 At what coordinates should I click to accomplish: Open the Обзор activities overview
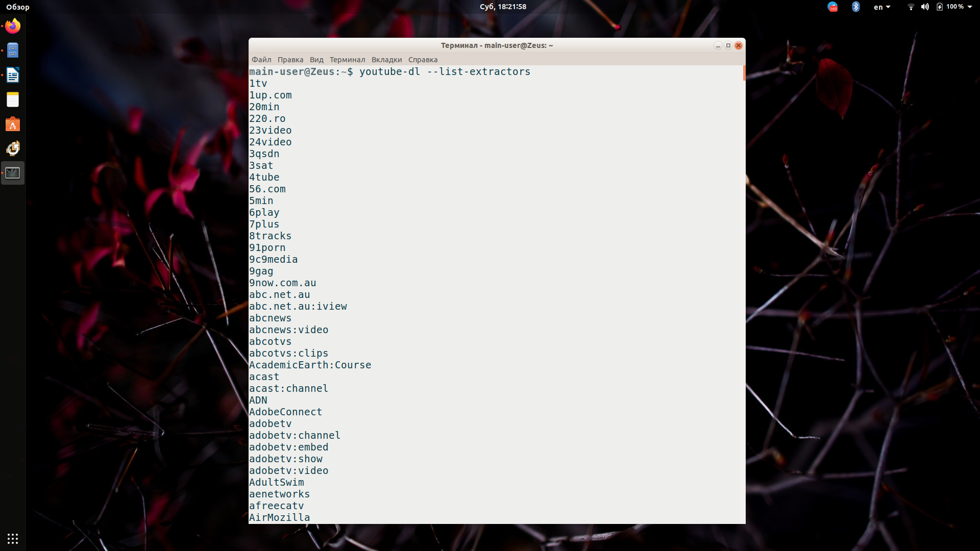18,7
